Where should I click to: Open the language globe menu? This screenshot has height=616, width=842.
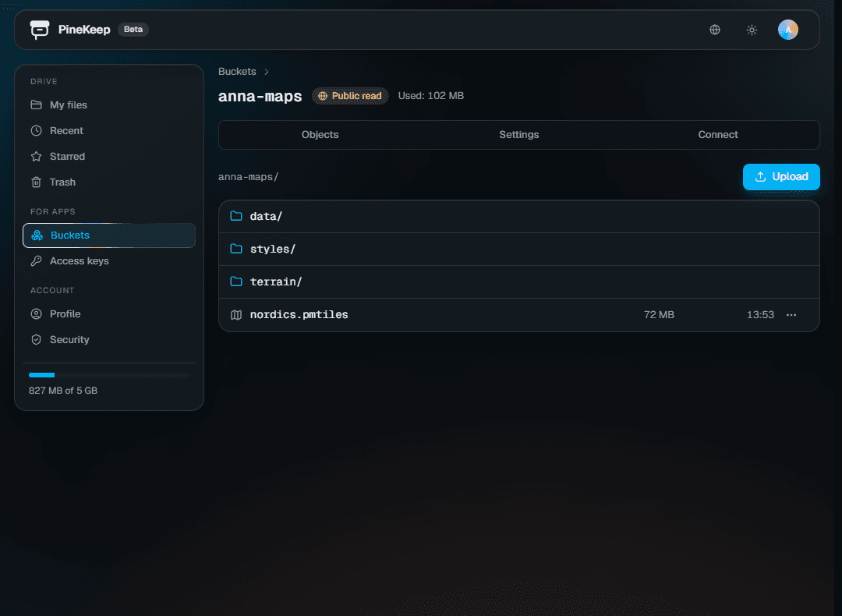pos(715,30)
